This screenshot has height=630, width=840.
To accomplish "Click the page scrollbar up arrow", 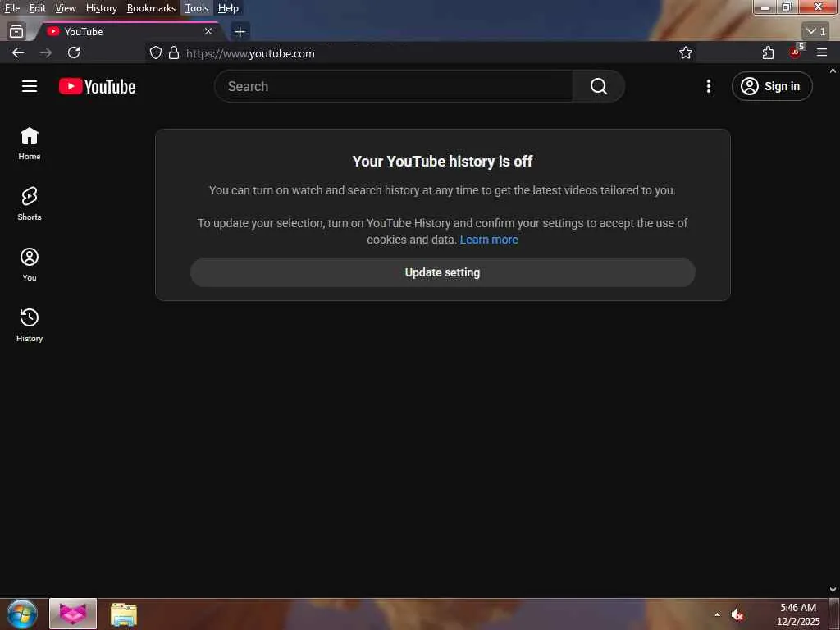I will point(833,71).
